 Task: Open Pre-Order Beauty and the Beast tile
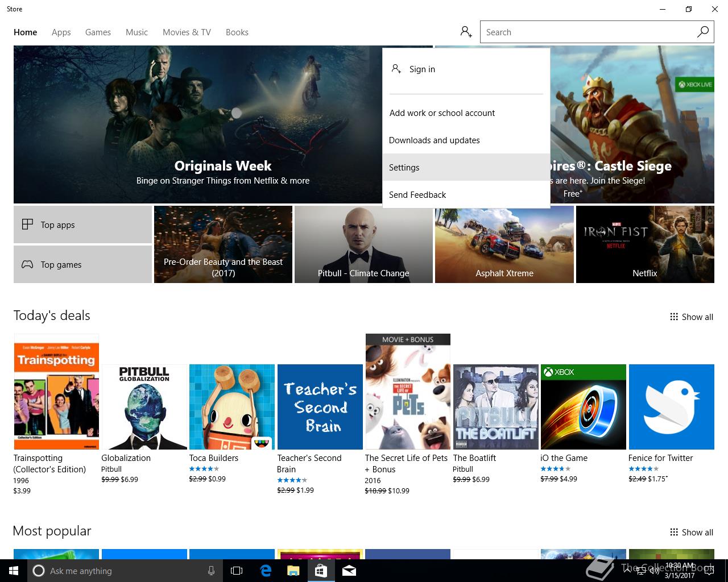223,244
